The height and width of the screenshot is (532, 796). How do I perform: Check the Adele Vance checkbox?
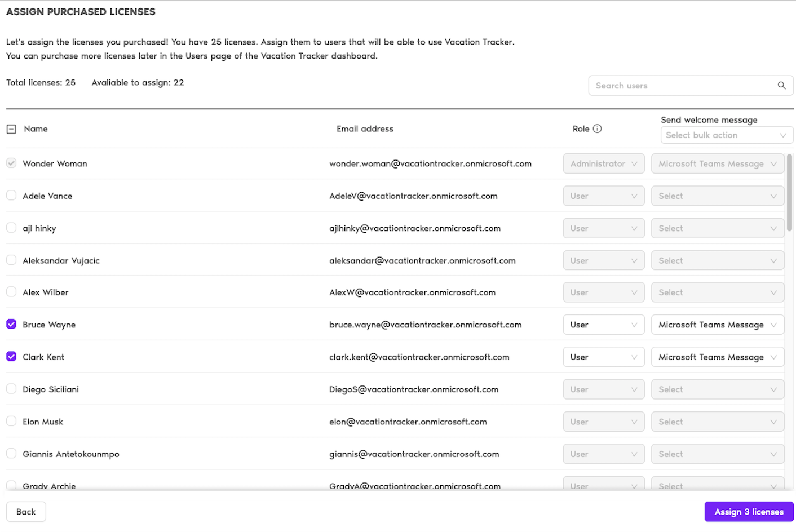tap(11, 196)
